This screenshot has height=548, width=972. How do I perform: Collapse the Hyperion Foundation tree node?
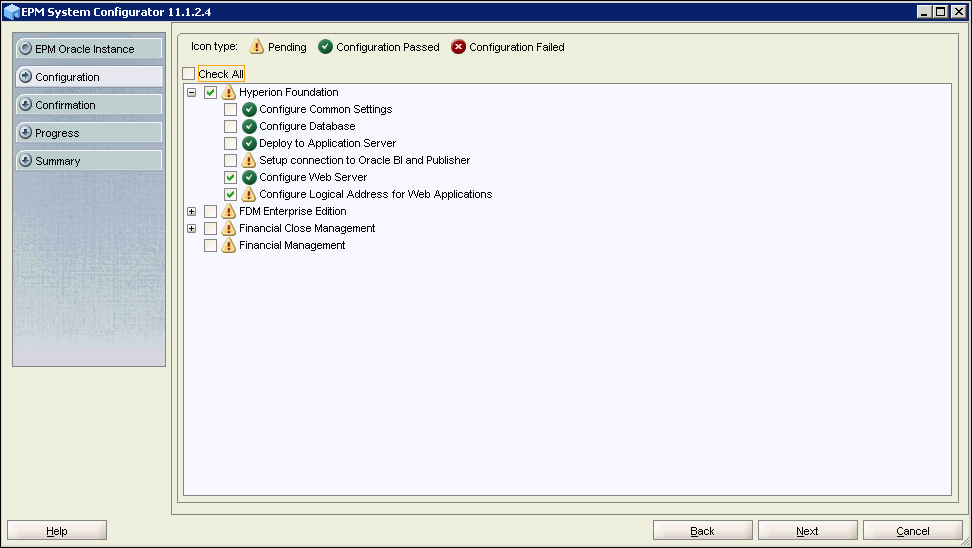point(192,92)
